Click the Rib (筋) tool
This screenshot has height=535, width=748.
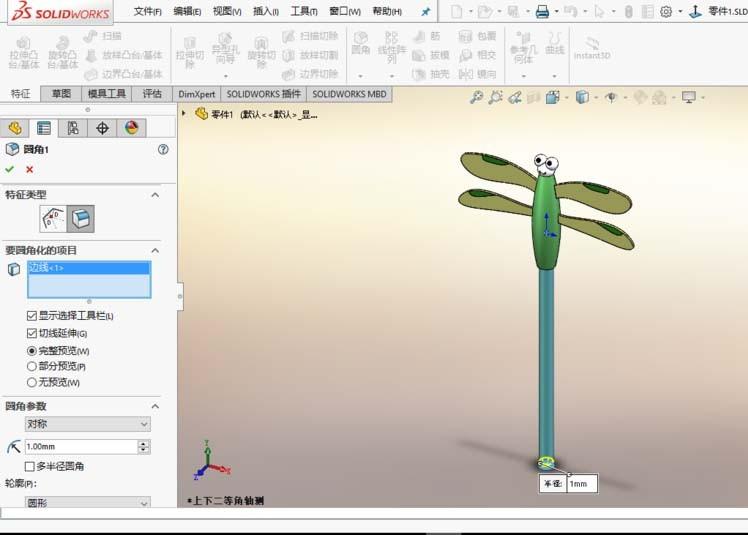point(427,36)
